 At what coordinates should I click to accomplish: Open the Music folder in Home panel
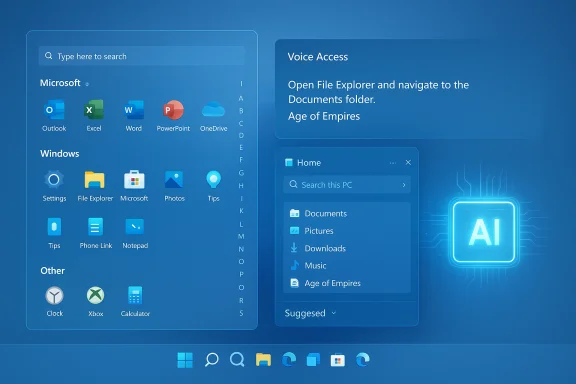click(x=347, y=266)
